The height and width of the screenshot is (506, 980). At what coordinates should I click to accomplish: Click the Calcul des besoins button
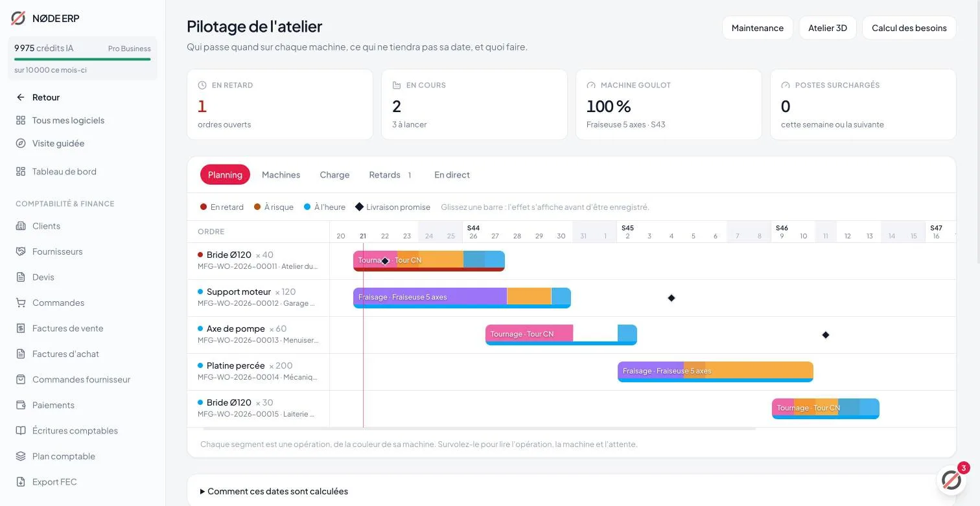(x=909, y=28)
